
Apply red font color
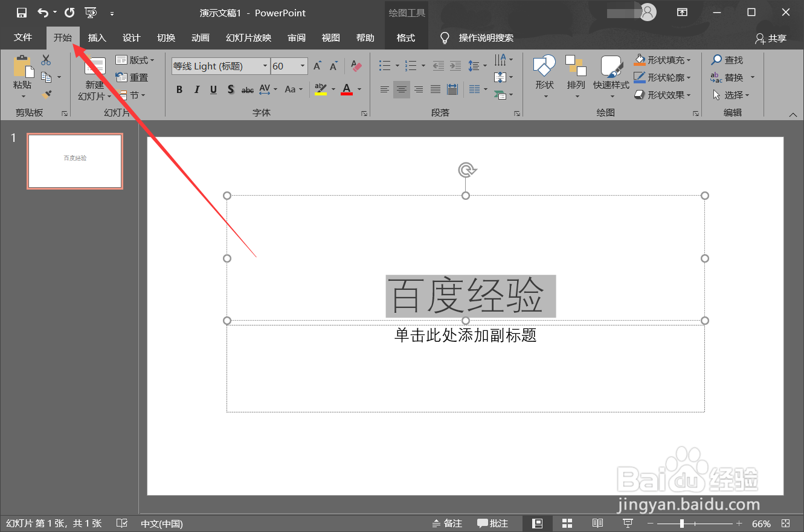tap(347, 89)
